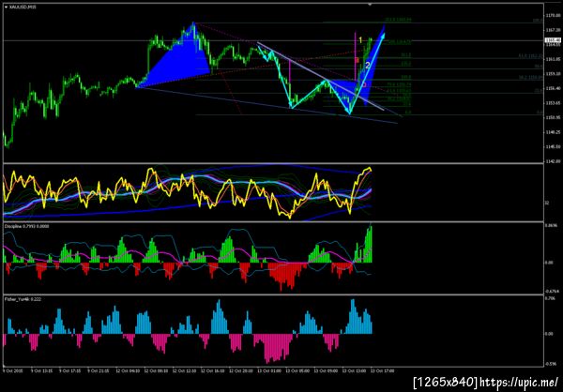Click the yellow wave label 1 on chart
The image size is (563, 392).
pyautogui.click(x=360, y=39)
